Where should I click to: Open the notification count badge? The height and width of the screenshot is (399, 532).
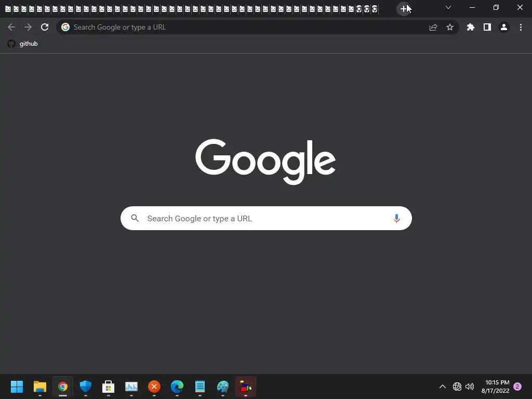tap(517, 387)
